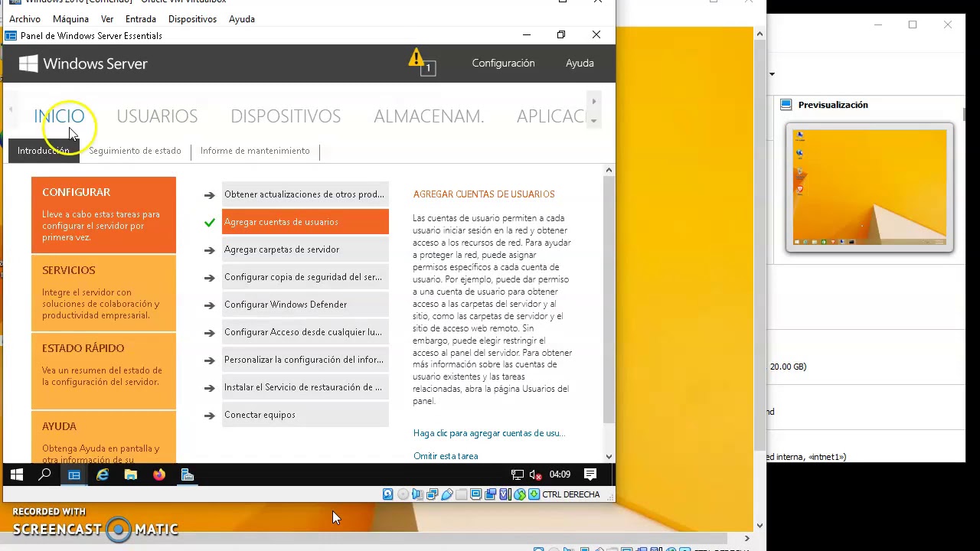Select the ESTADO RÁPIDO category tile
Image resolution: width=980 pixels, height=551 pixels.
(103, 371)
